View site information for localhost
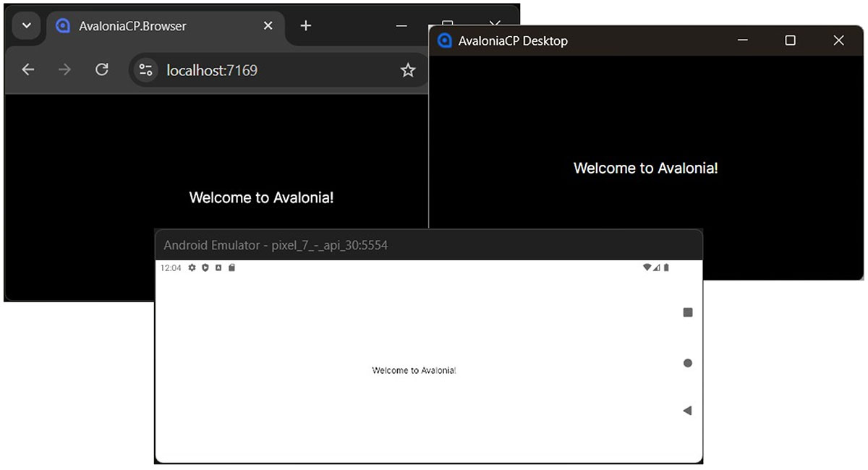Viewport: 868px width, 470px height. pyautogui.click(x=146, y=70)
